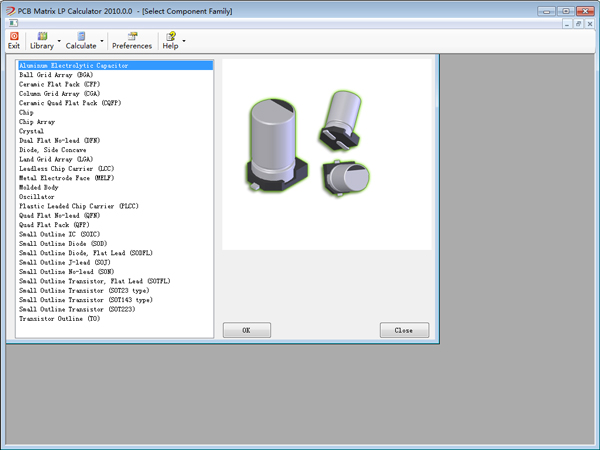Select Small Outline No-lead (SON)
The height and width of the screenshot is (450, 600).
[x=115, y=272]
